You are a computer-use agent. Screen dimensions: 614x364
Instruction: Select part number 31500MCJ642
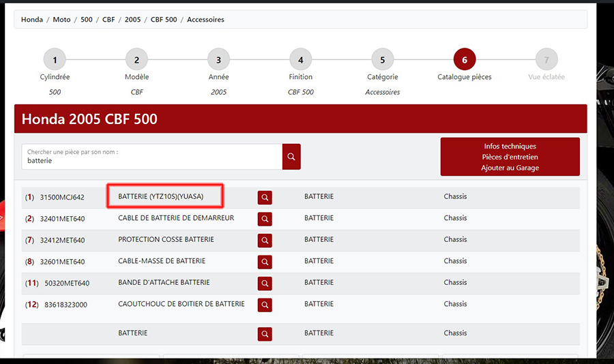tap(62, 197)
